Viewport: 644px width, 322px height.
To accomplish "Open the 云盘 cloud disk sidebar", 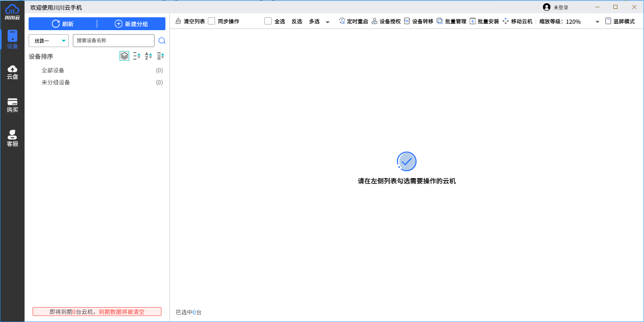I will (12, 72).
